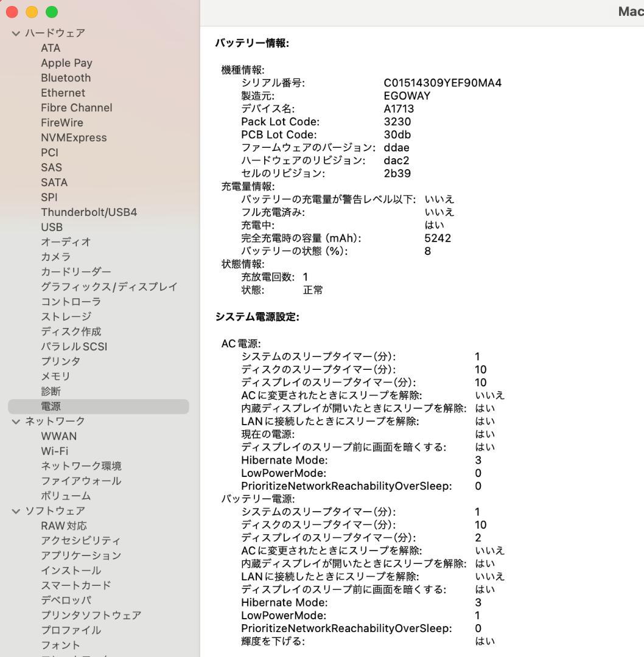Open デベロッパ in the sidebar
The image size is (644, 657).
tap(66, 600)
